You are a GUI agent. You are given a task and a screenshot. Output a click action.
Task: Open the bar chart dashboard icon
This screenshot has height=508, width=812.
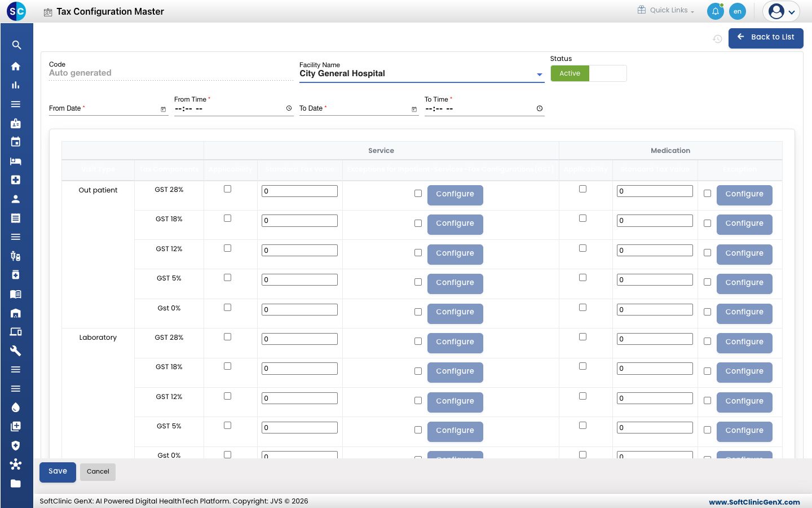tap(16, 85)
